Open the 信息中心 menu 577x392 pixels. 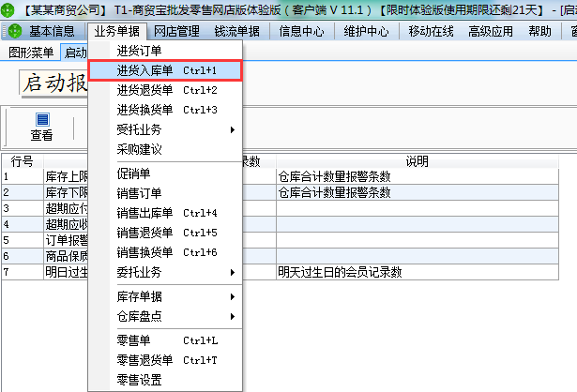tap(301, 32)
